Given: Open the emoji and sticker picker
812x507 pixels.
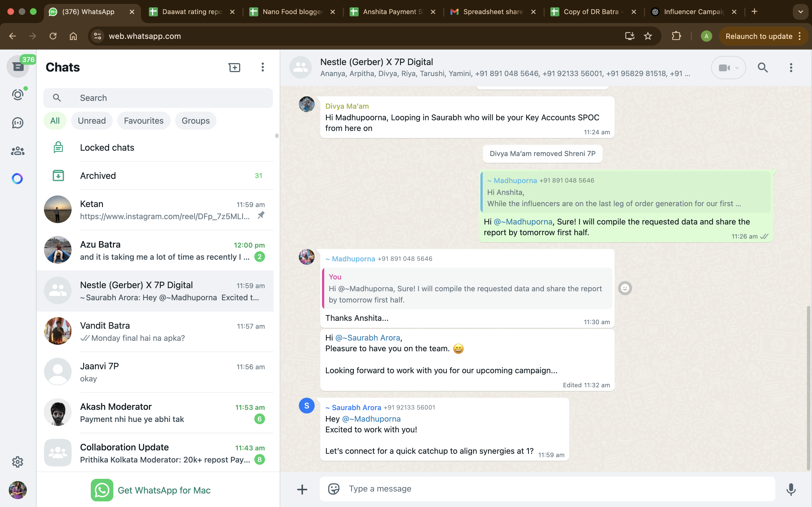Looking at the screenshot, I should (334, 489).
